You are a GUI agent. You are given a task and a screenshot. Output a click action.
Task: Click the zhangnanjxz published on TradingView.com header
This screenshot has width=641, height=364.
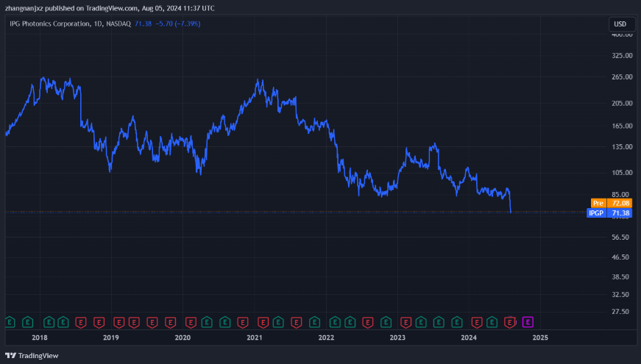pos(110,8)
